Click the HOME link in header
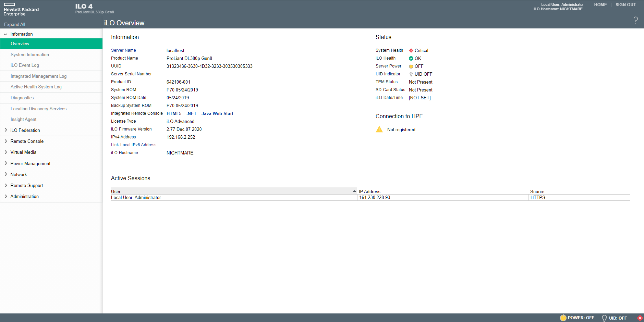 tap(600, 5)
